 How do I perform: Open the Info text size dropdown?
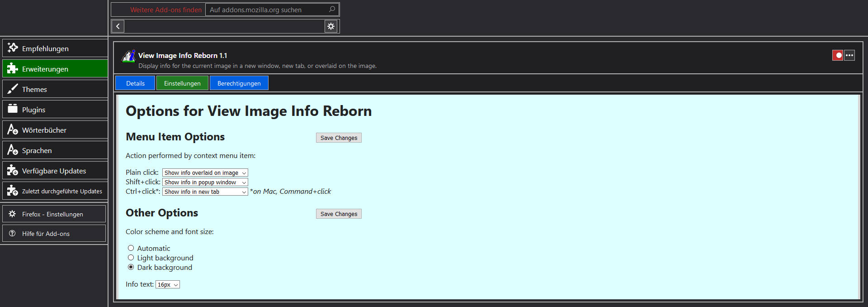point(168,284)
